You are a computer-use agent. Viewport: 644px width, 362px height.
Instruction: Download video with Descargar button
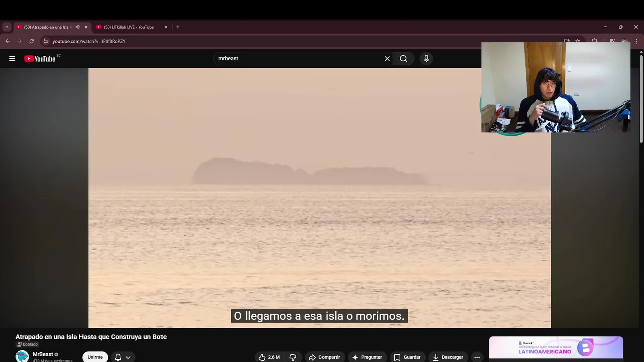pos(448,357)
